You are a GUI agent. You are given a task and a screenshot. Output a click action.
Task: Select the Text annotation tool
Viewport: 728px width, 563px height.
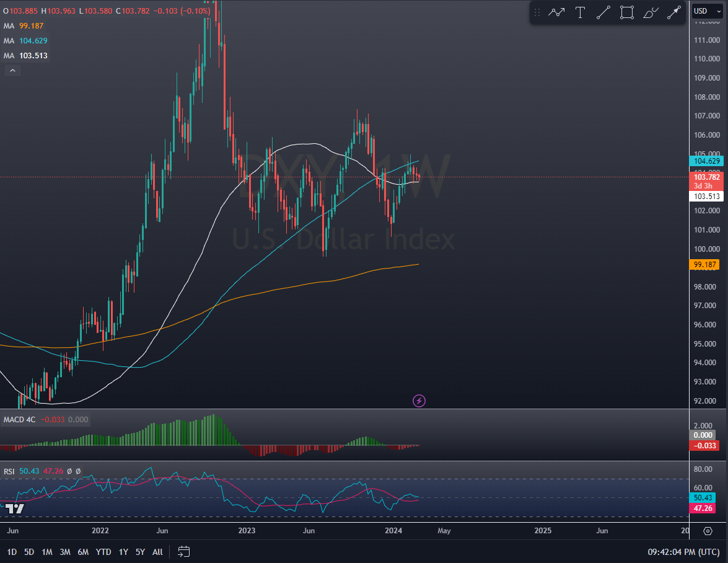(x=580, y=12)
